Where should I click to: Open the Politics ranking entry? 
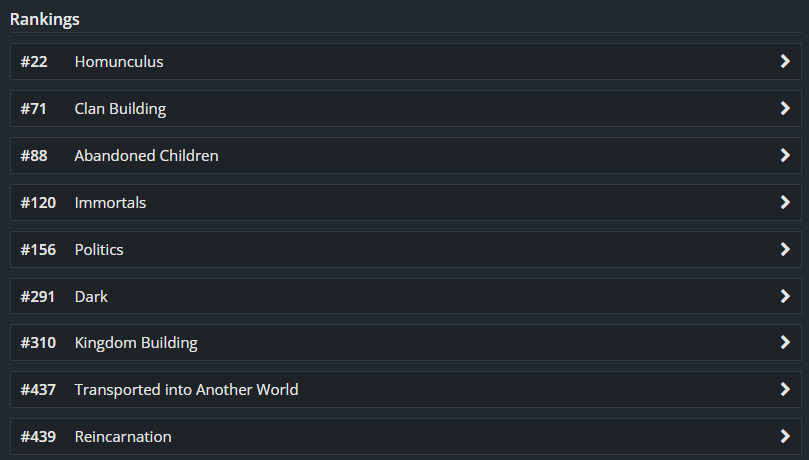[99, 250]
